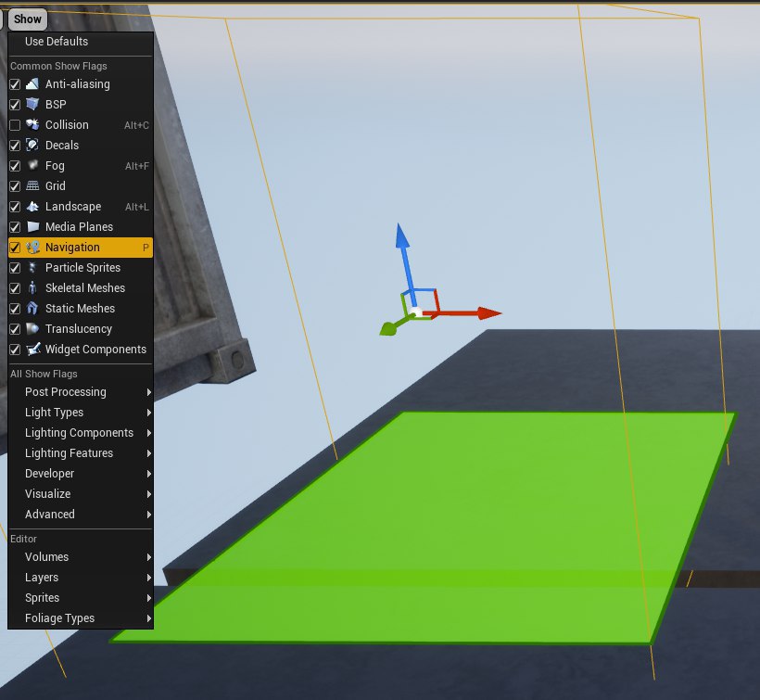Click the Landscape icon
This screenshot has width=760, height=700.
32,207
